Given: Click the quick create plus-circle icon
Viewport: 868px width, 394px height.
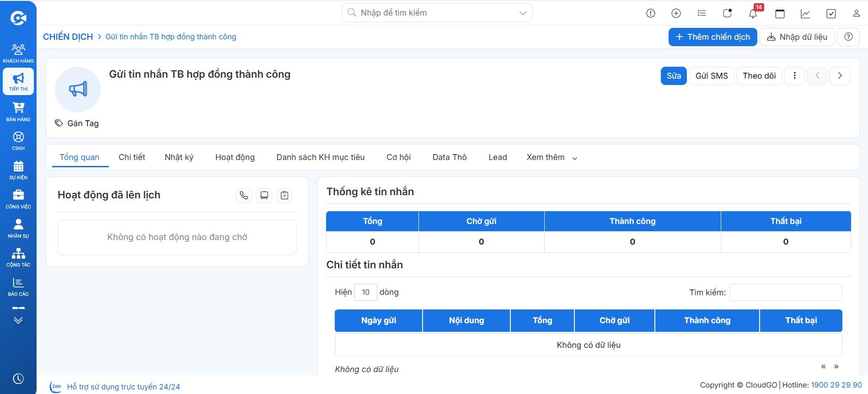Looking at the screenshot, I should coord(676,13).
